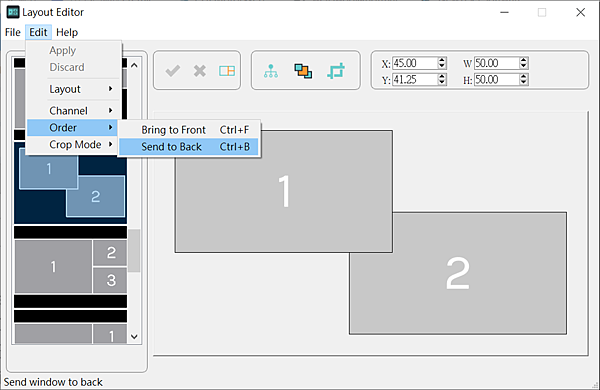The width and height of the screenshot is (600, 390).
Task: Decrease the W value with spinner down arrow
Action: click(x=524, y=66)
